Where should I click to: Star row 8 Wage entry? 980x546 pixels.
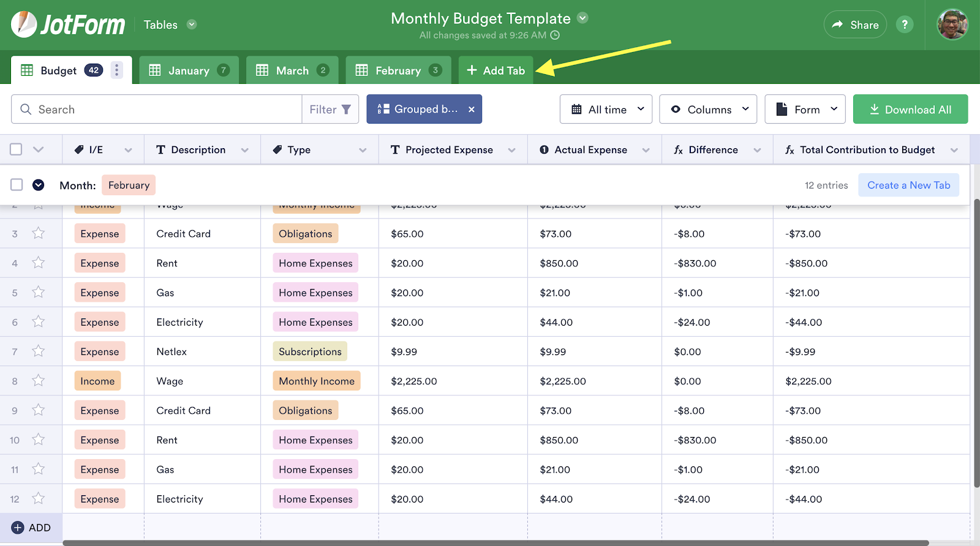39,380
